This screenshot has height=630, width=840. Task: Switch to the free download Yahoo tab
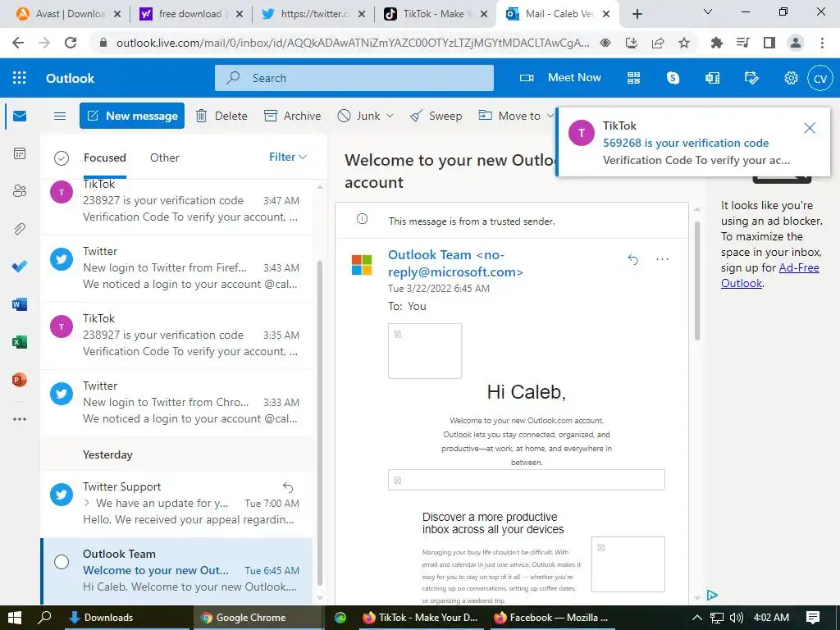point(191,14)
